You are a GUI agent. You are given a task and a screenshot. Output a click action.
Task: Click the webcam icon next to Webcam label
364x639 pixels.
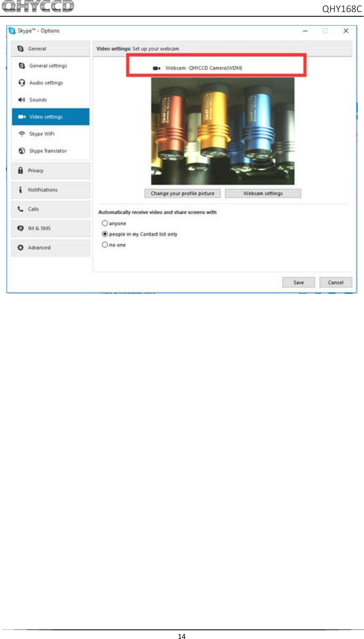click(157, 68)
